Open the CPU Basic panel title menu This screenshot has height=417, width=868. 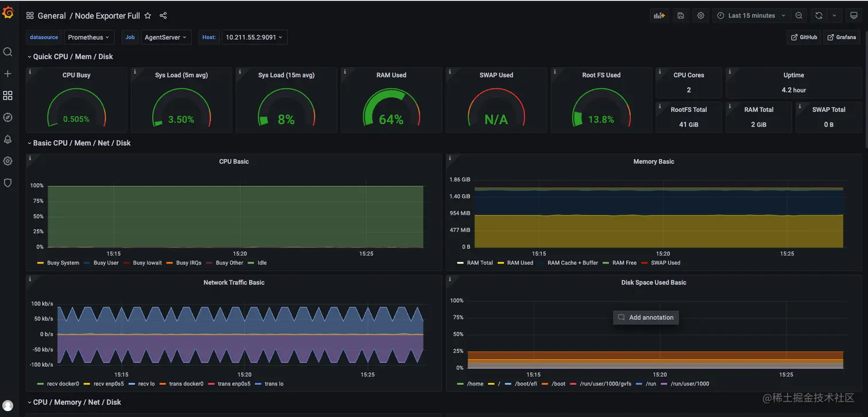pyautogui.click(x=234, y=161)
